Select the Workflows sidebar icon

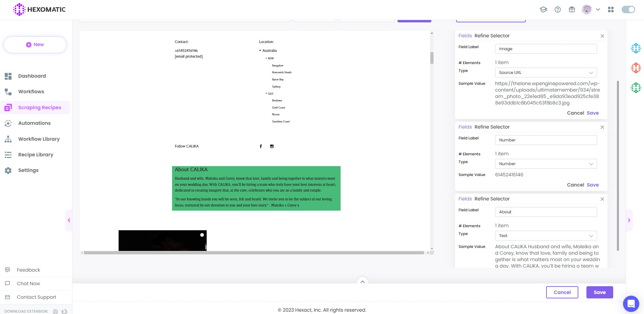pyautogui.click(x=8, y=92)
